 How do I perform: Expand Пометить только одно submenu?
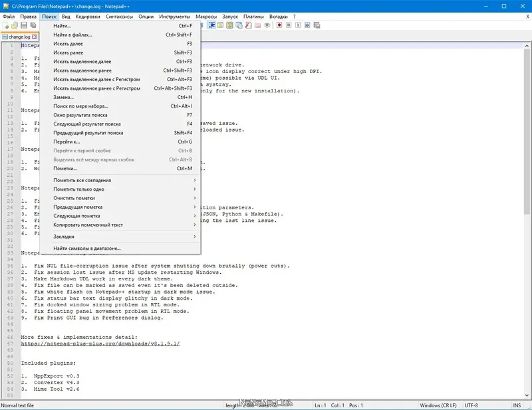[x=120, y=189]
